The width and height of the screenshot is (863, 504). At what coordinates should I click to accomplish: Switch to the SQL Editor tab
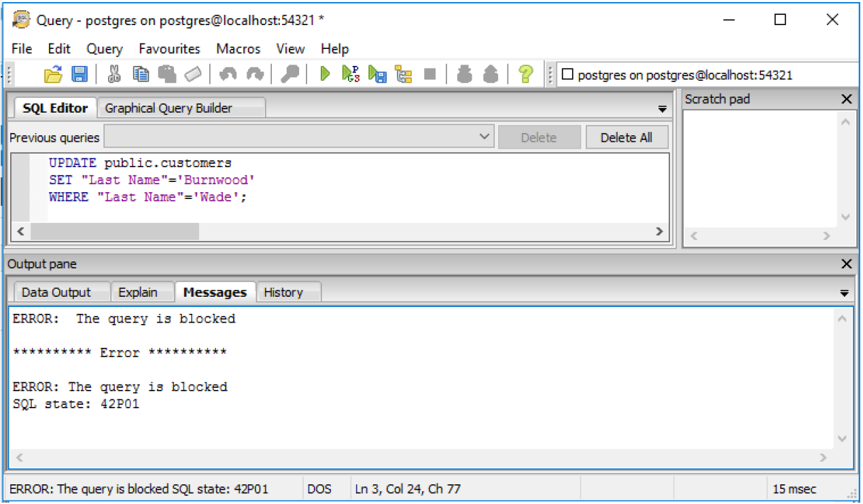55,108
